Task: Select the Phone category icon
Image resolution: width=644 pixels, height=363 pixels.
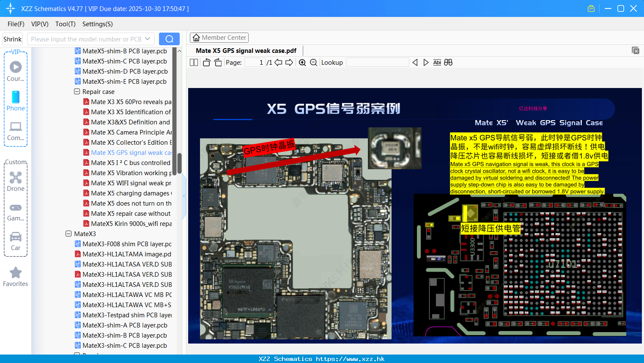Action: point(16,101)
